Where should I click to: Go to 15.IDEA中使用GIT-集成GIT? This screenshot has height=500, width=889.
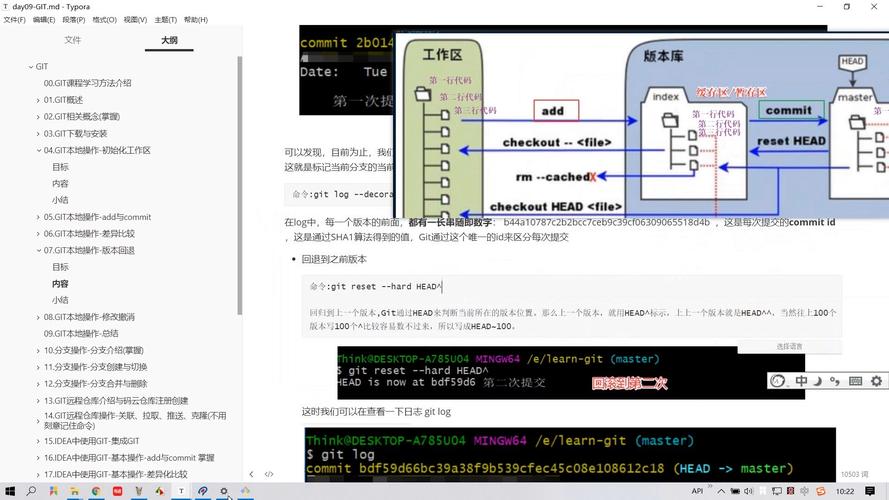click(91, 441)
